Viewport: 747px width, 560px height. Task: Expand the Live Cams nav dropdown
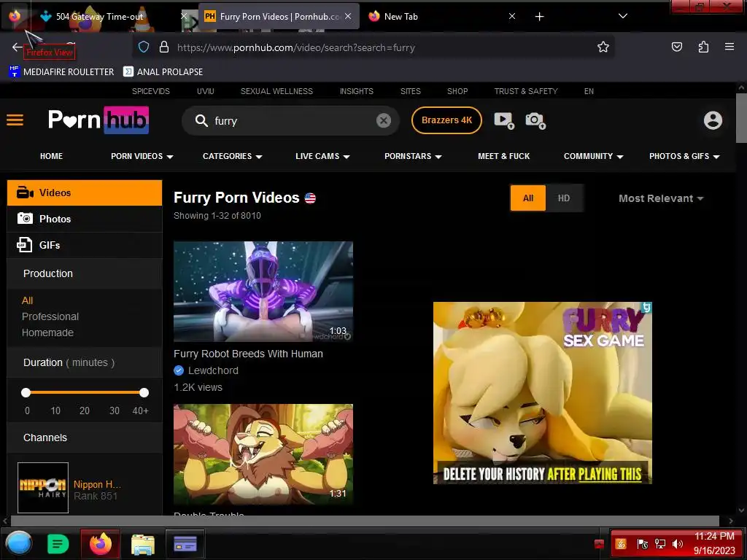click(322, 156)
